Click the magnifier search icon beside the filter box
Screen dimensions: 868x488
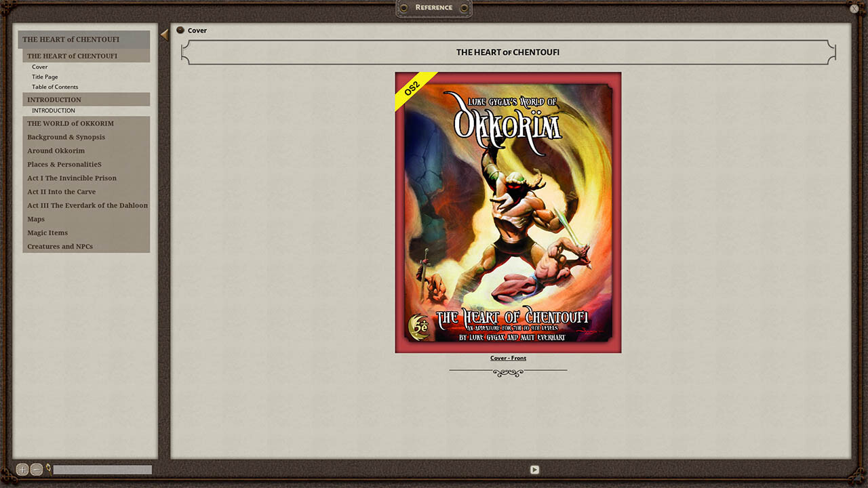click(48, 468)
